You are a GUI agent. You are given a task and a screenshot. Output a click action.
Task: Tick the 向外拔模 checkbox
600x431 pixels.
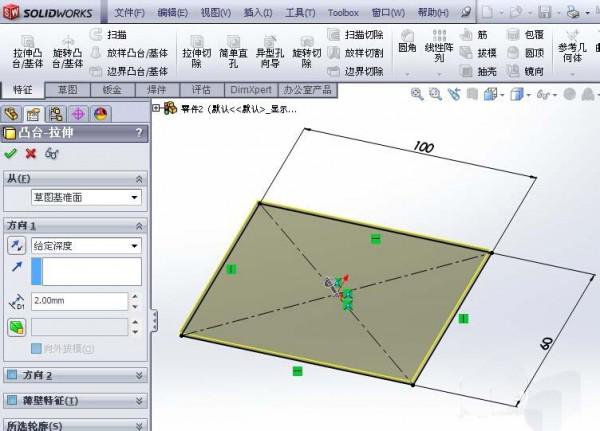(36, 348)
